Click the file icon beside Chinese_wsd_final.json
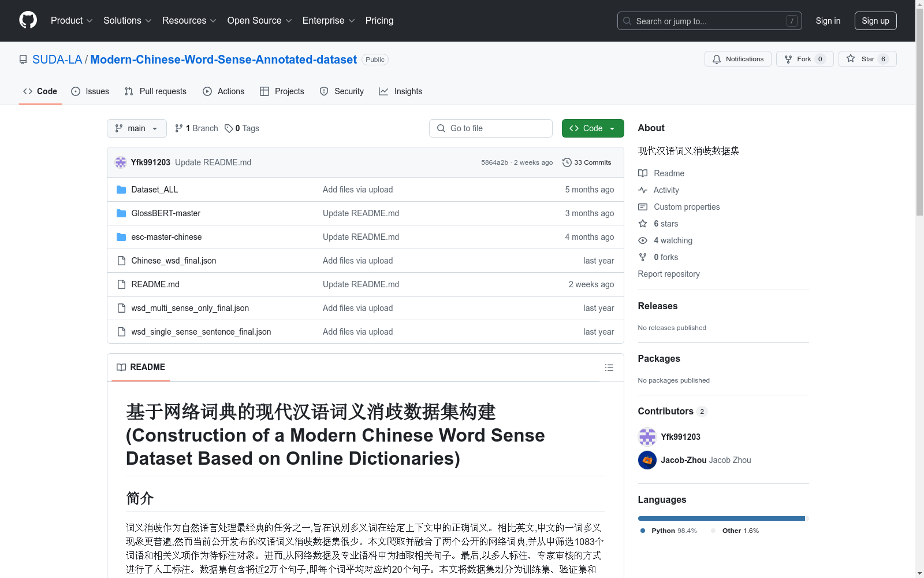Screen dimensions: 924x578 (x=121, y=261)
